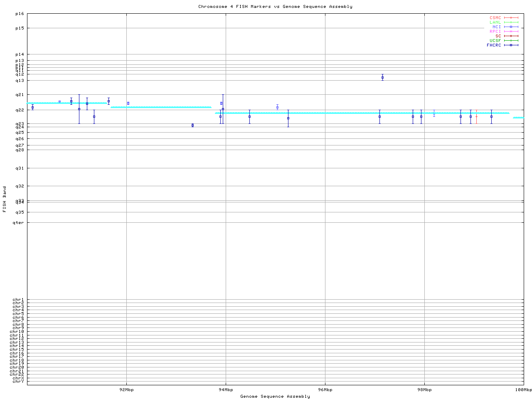Click the UCSF legend line sample
532x399 pixels.
511,41
